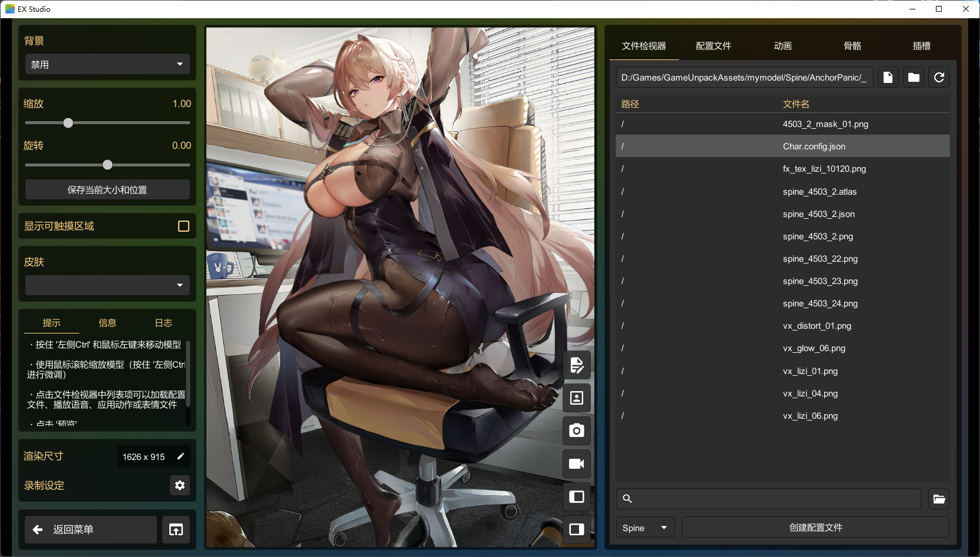980x557 pixels.
Task: Click the tips panel vertical scrollbar
Action: [188, 374]
